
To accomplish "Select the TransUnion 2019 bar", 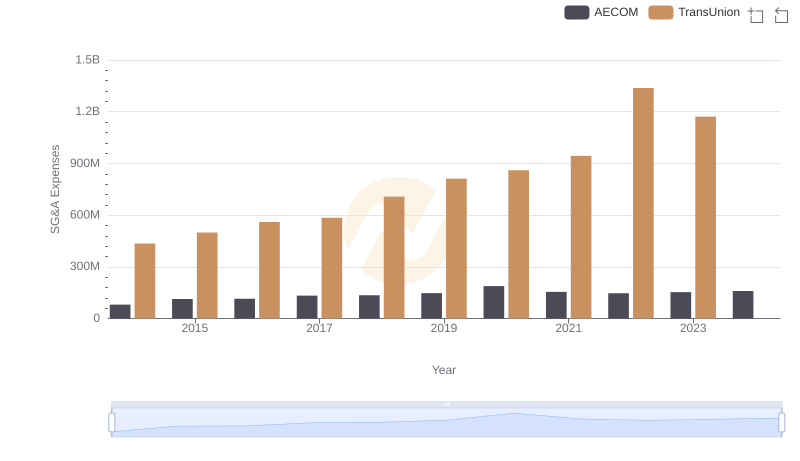I will click(x=457, y=248).
